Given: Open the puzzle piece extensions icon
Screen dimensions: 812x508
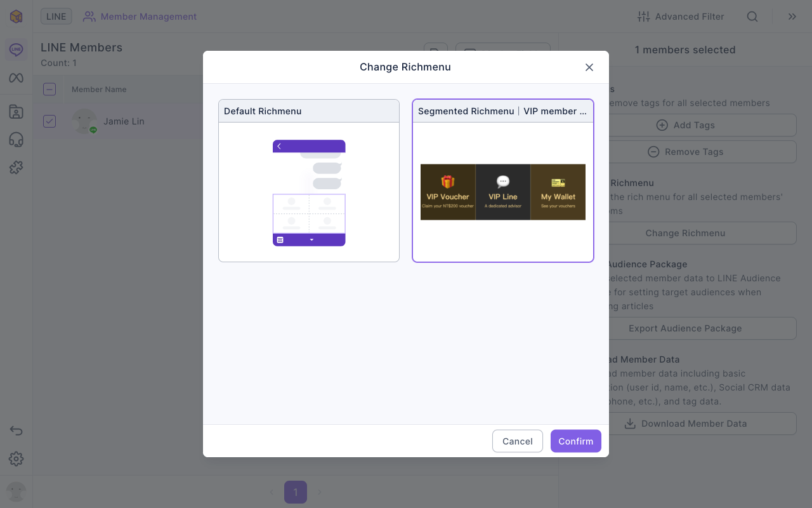Looking at the screenshot, I should 16,168.
